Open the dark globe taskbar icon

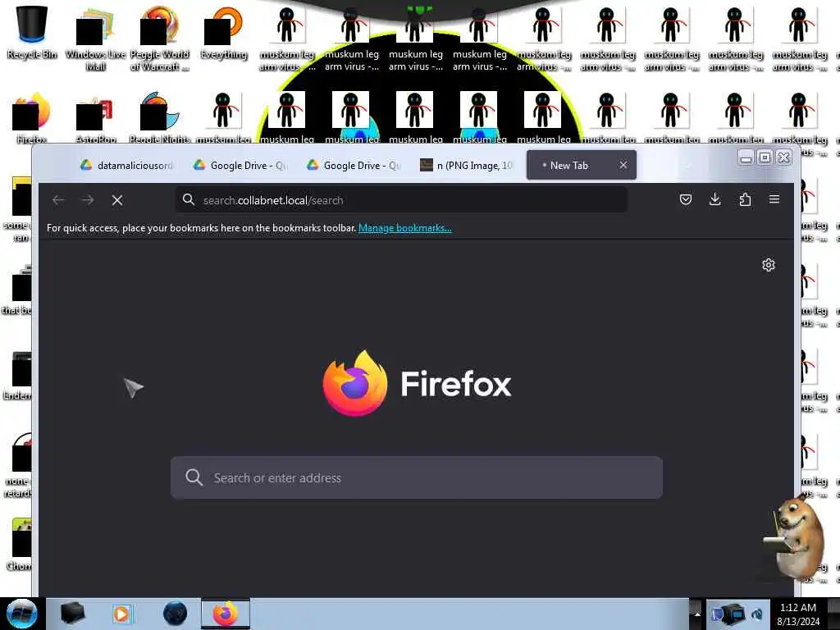[175, 614]
